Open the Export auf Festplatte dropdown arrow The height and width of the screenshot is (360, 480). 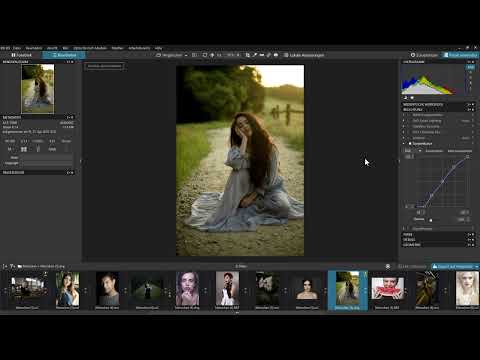(x=477, y=266)
